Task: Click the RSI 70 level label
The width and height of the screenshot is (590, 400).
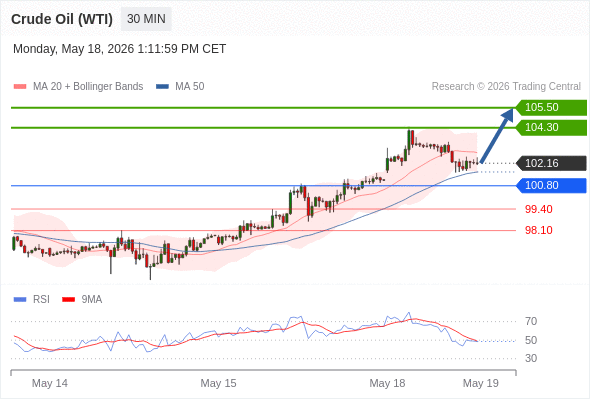Action: pos(531,321)
